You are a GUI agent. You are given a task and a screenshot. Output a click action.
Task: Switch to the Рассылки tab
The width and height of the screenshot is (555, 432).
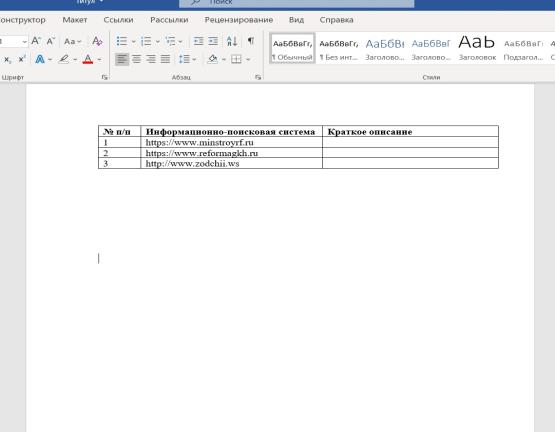tap(169, 20)
